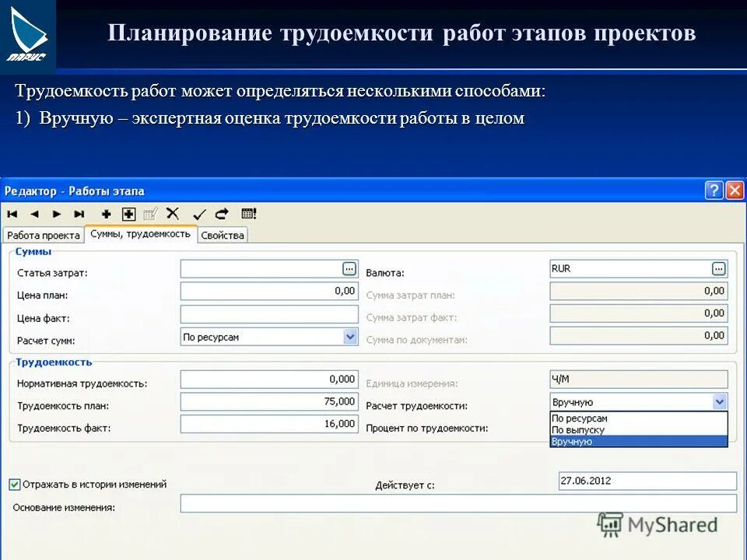The width and height of the screenshot is (747, 560).
Task: Switch to the 'Работа проекта' tab
Action: coord(43,234)
